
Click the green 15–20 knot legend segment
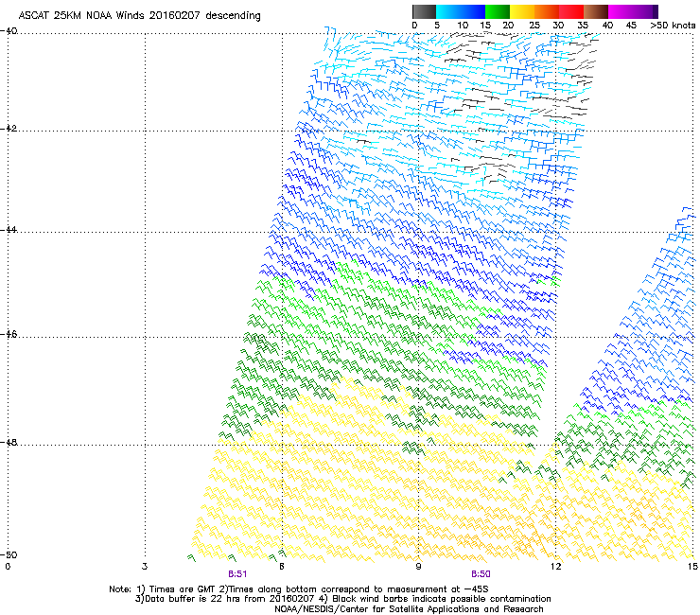pos(498,11)
